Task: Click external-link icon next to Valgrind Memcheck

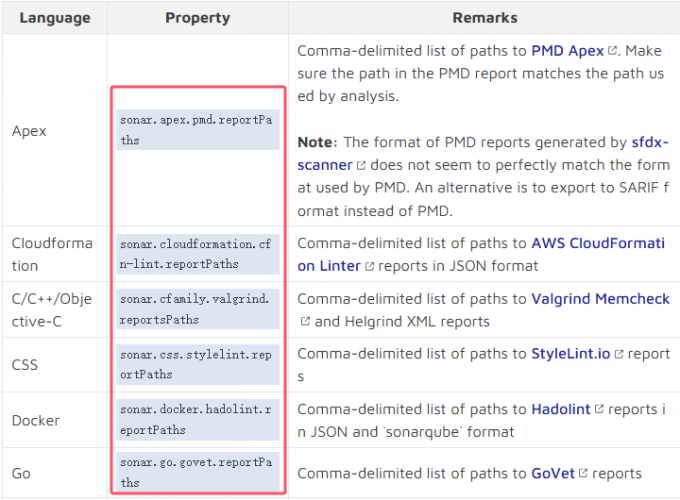Action: pyautogui.click(x=305, y=322)
